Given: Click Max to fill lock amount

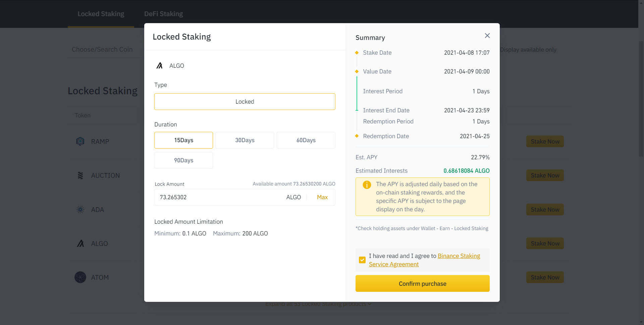Looking at the screenshot, I should (x=322, y=197).
